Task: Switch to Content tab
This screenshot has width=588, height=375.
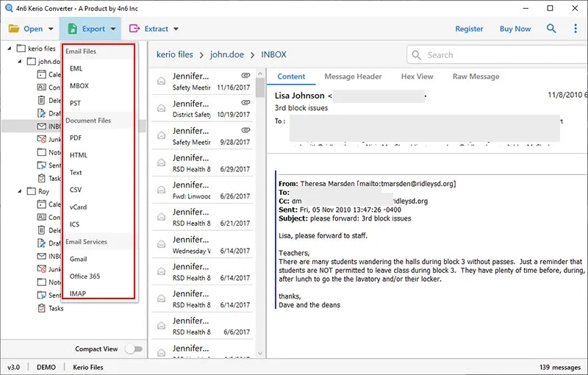Action: click(291, 76)
